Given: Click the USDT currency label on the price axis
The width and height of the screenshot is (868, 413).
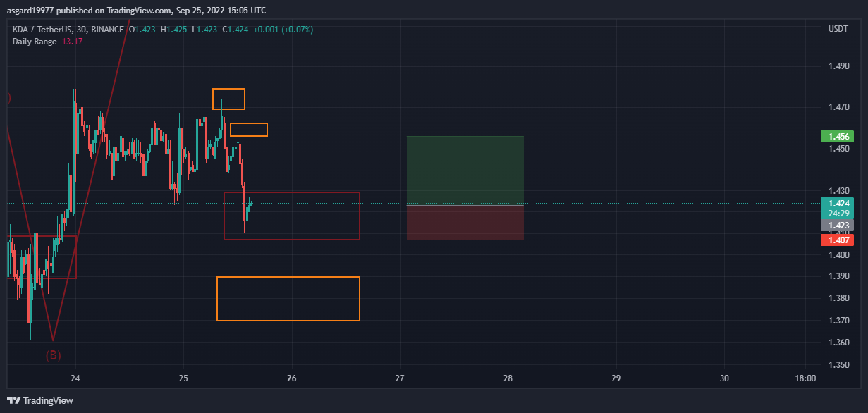Looking at the screenshot, I should click(838, 29).
